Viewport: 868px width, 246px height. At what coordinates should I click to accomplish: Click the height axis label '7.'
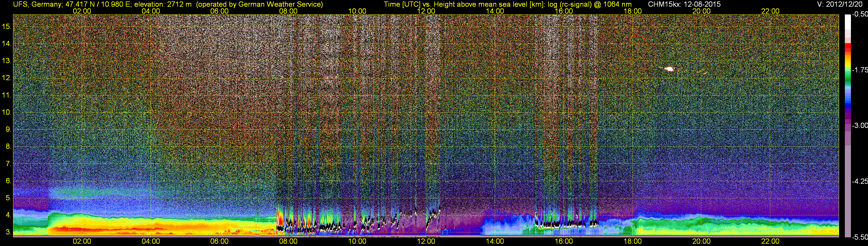(8, 164)
